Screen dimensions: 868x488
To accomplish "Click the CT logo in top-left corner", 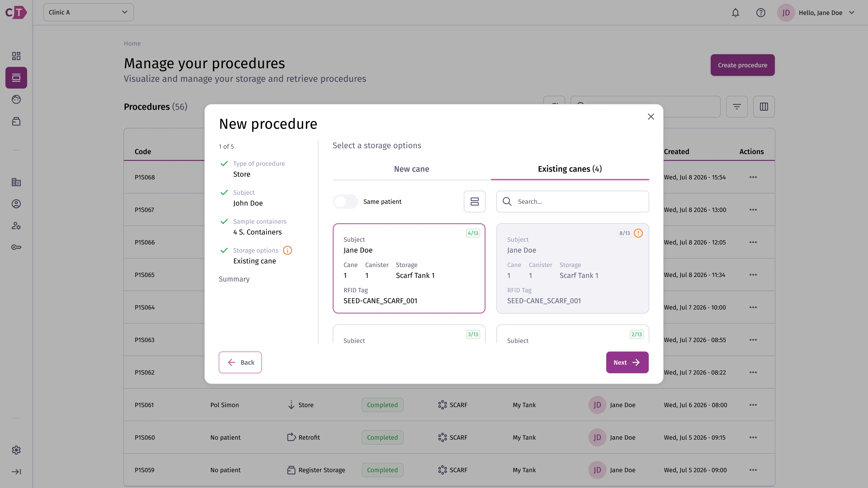I will [x=16, y=12].
